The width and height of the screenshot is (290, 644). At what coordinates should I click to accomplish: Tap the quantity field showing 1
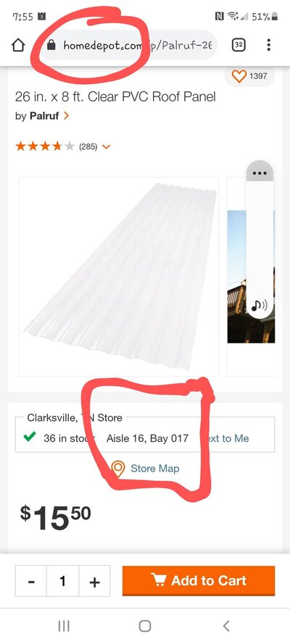pyautogui.click(x=63, y=581)
